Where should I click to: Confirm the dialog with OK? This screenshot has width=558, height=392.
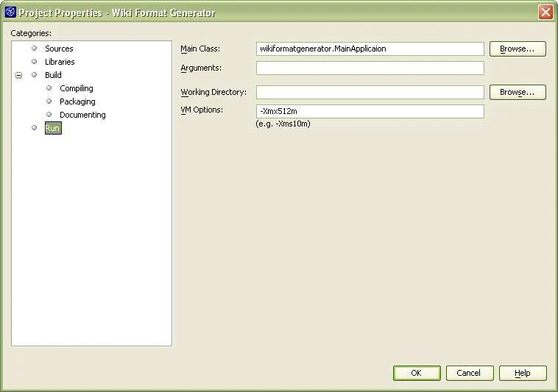pos(417,373)
